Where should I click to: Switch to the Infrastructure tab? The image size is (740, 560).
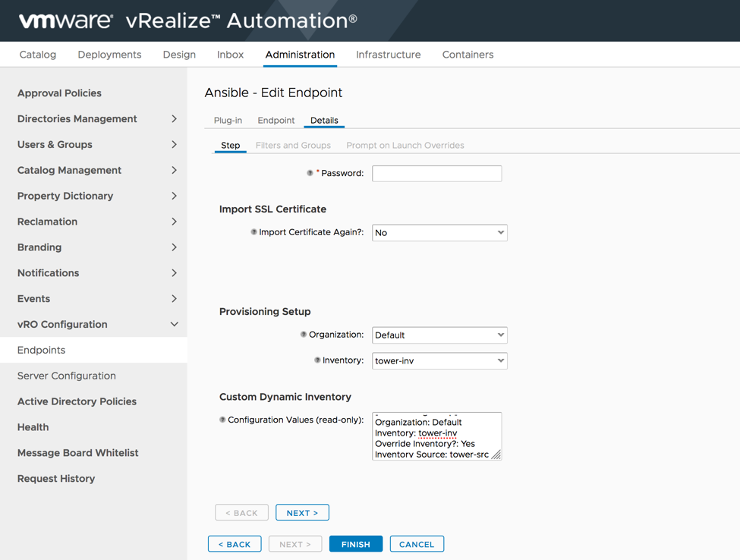click(x=388, y=55)
